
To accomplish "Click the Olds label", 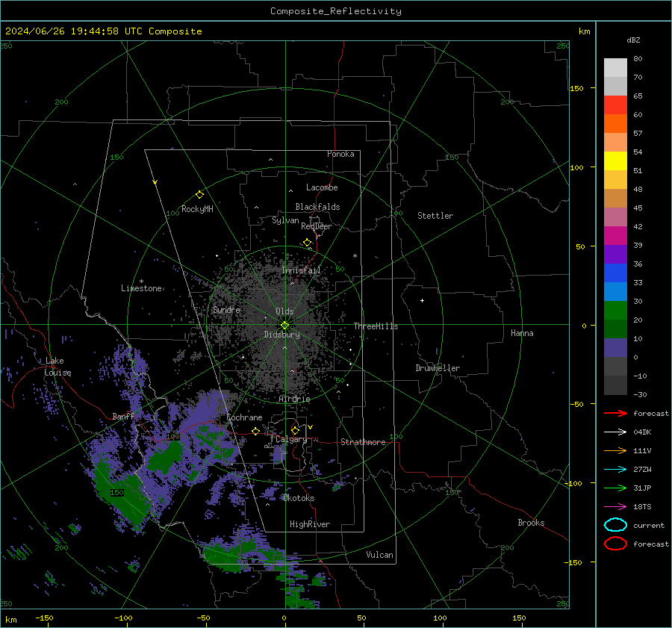I will tap(284, 311).
